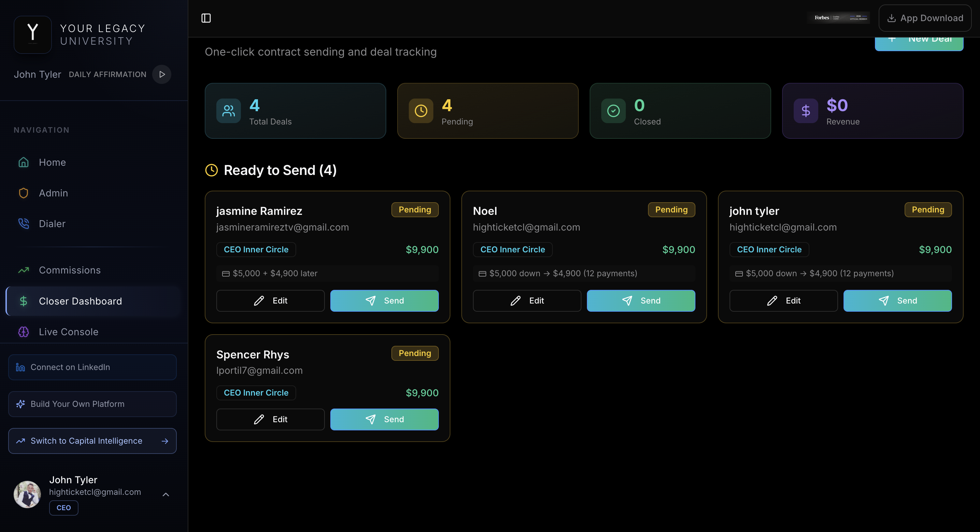This screenshot has height=532, width=980.
Task: Select Commissions in the navigation
Action: (70, 270)
